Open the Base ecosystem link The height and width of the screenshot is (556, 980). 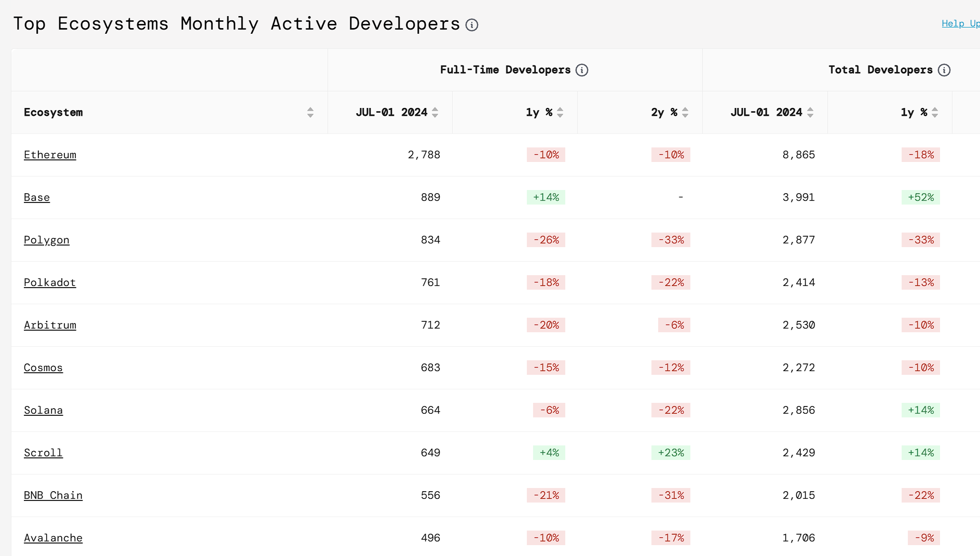tap(37, 197)
